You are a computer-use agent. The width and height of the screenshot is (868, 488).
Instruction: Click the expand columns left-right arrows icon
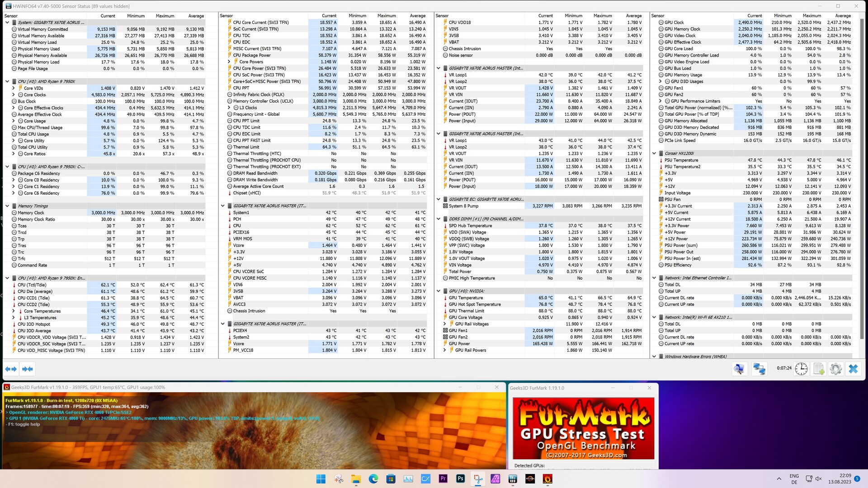point(11,369)
